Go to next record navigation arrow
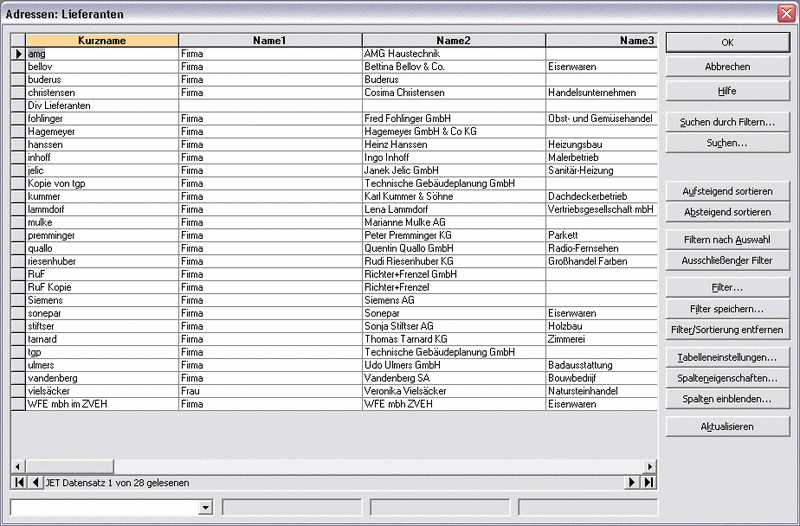The width and height of the screenshot is (800, 526). [x=632, y=482]
